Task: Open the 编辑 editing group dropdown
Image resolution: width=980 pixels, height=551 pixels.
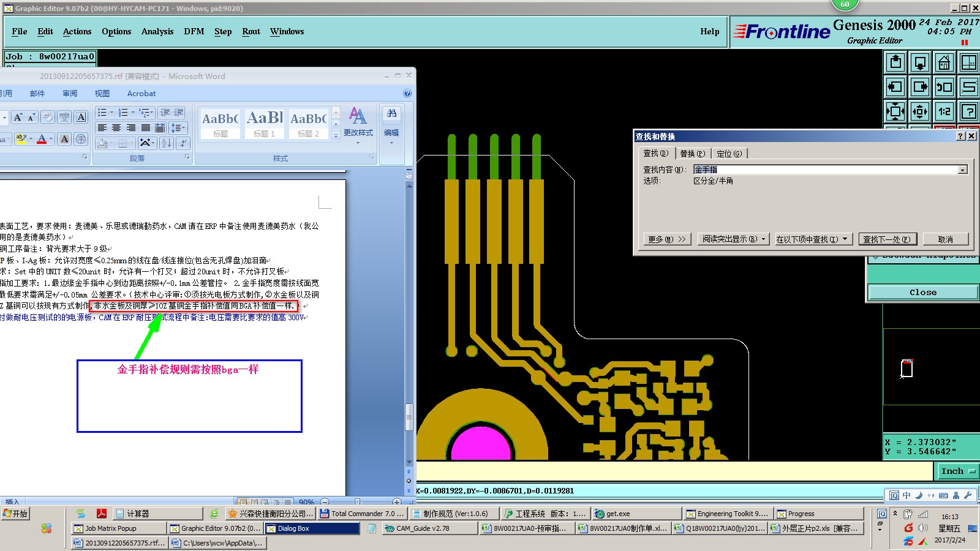Action: 391,127
